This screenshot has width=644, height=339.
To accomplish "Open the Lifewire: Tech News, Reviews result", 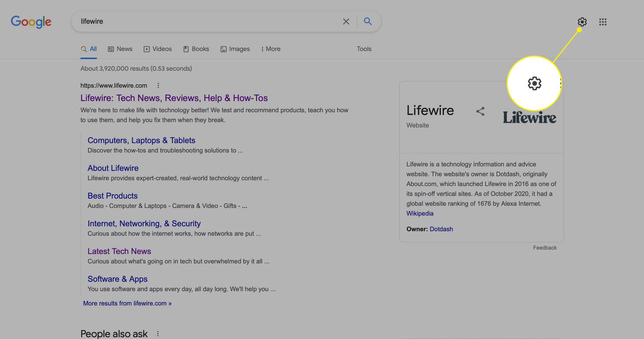I will (174, 98).
